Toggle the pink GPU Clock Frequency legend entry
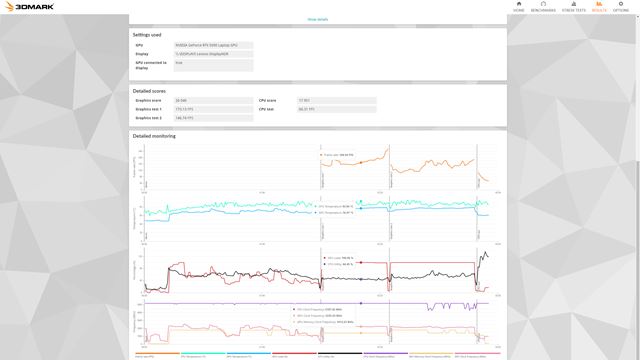This screenshot has height=360, width=640. [477, 355]
